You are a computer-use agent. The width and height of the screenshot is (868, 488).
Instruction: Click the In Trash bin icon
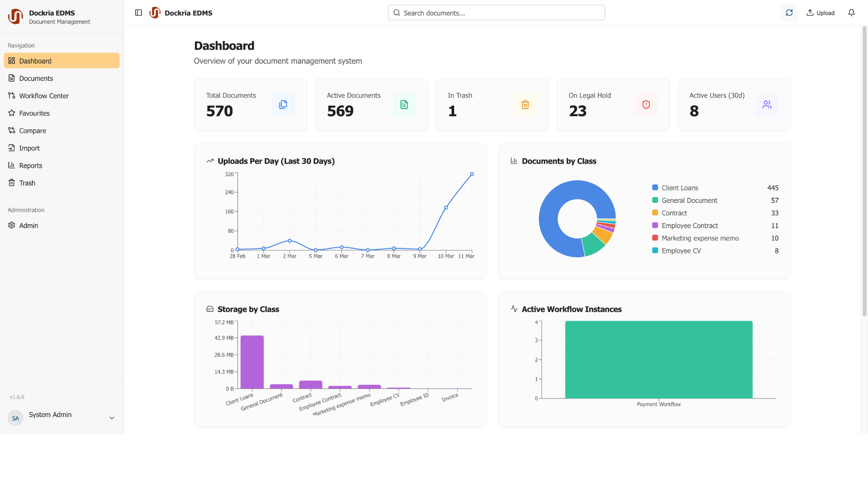[x=525, y=104]
